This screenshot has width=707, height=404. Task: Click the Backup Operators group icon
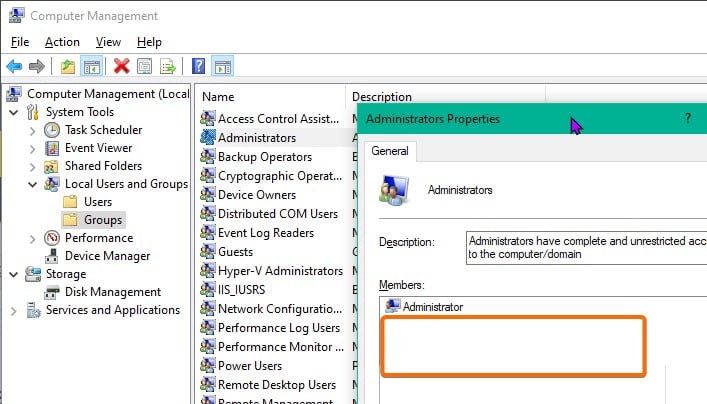point(208,156)
